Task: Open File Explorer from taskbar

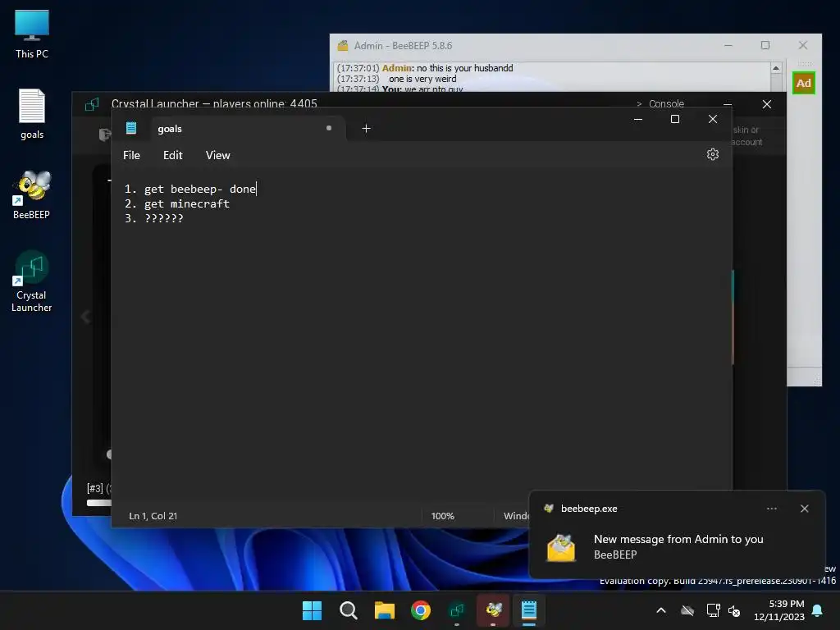Action: 384,610
